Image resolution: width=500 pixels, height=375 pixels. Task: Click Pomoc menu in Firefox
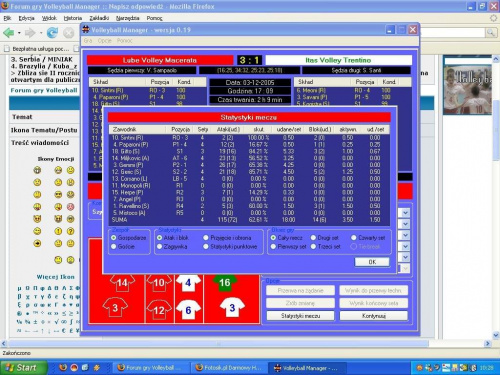pos(154,18)
